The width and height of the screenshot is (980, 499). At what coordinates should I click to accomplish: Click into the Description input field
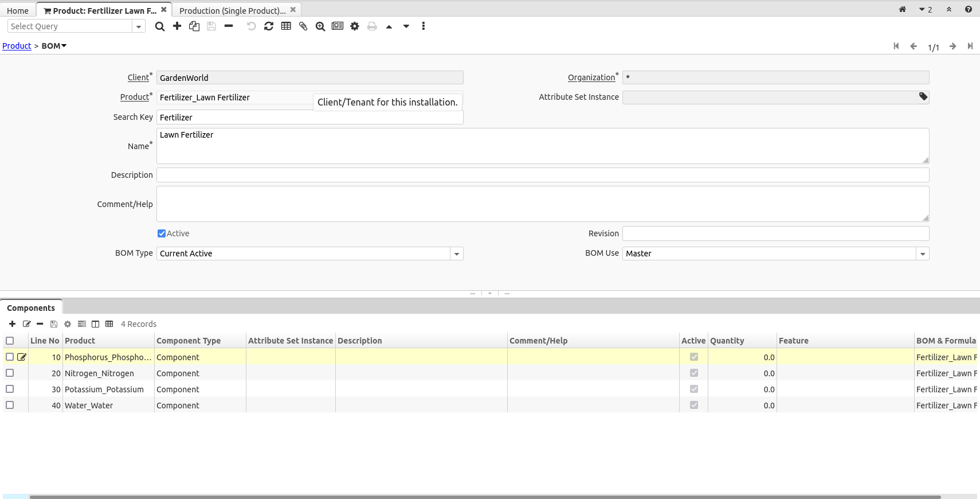542,175
